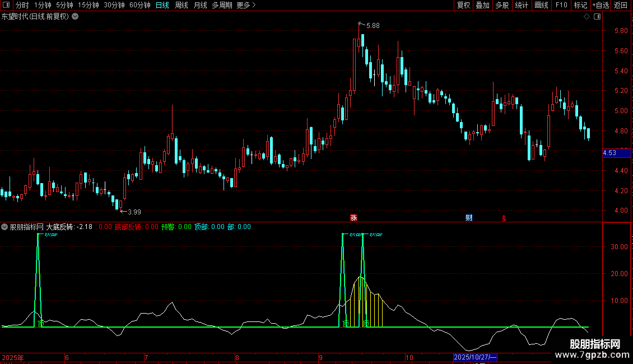Click the red 底部反转: 0.00 label
Screen dimensions: 633x364
coord(137,227)
